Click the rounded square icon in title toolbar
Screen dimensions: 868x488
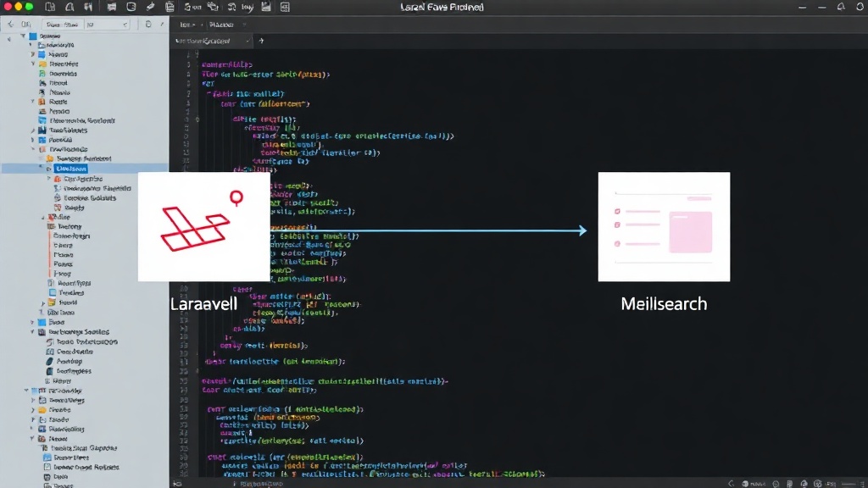(x=131, y=7)
